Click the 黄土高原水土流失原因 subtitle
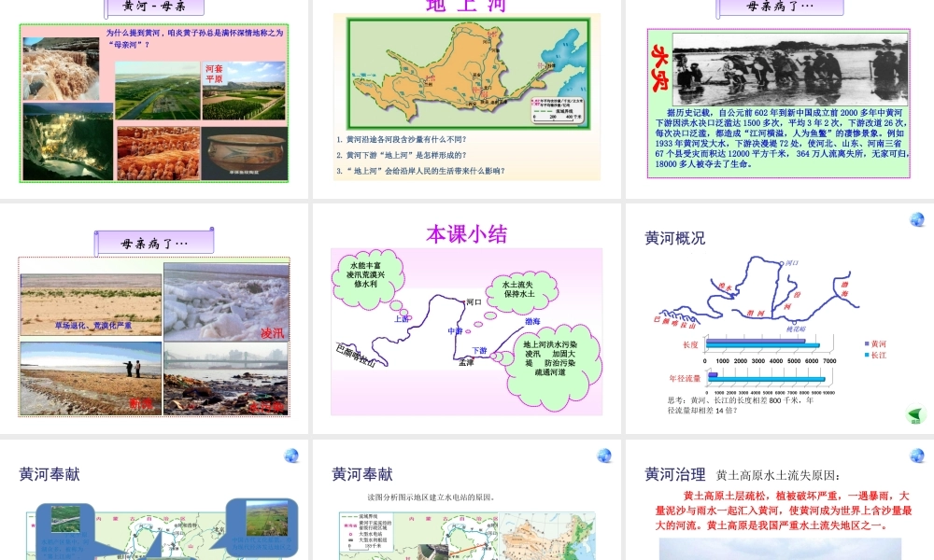This screenshot has width=934, height=560. click(777, 475)
